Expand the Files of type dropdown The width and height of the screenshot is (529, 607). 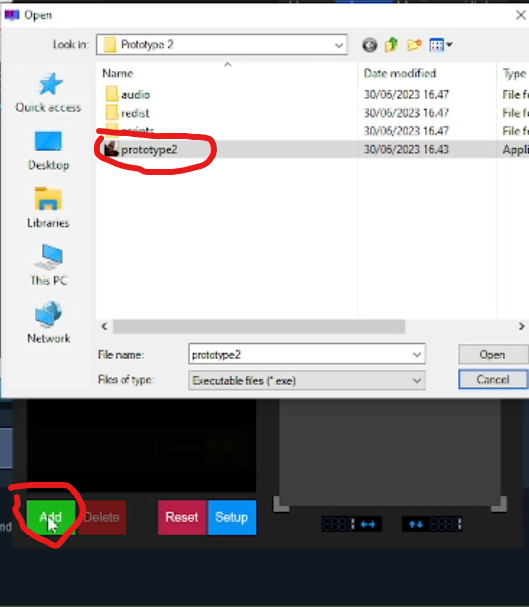click(306, 381)
